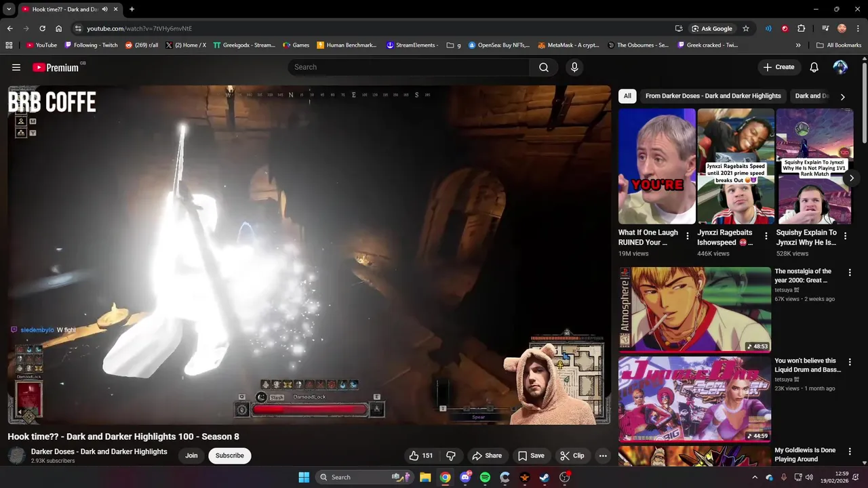Type in the YouTube search field
Screen dimensions: 868x488
pos(409,67)
